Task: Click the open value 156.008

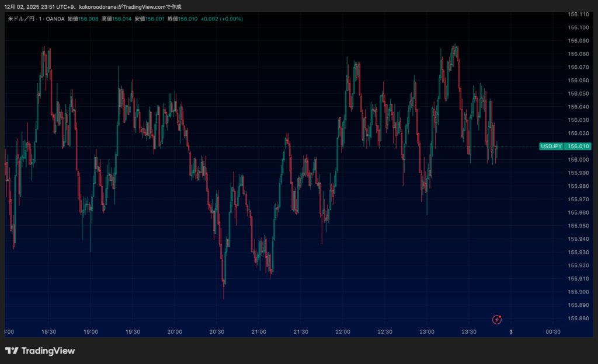Action: click(x=88, y=19)
